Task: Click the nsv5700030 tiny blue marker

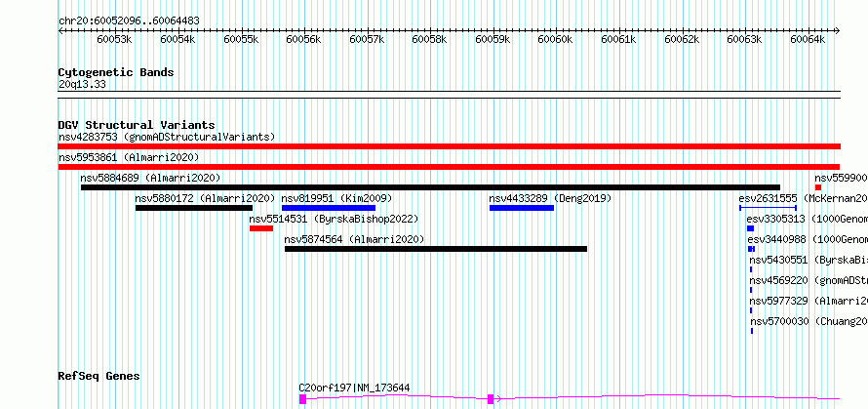Action: click(752, 331)
